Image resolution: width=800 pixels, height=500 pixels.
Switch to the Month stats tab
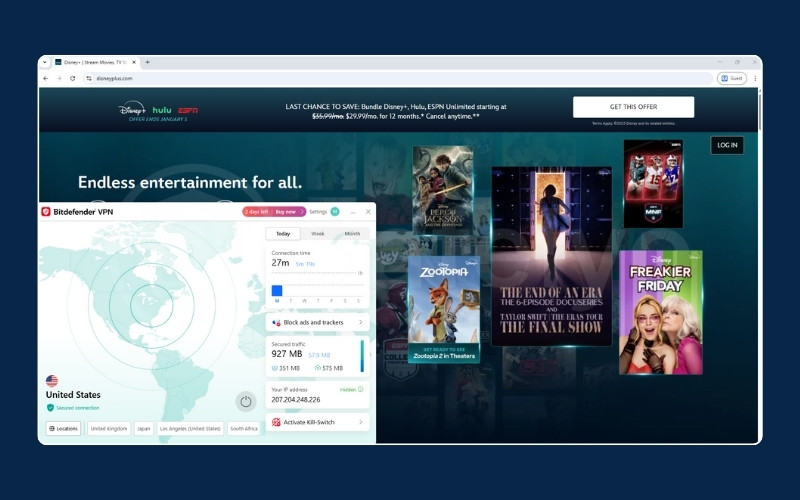(x=352, y=234)
